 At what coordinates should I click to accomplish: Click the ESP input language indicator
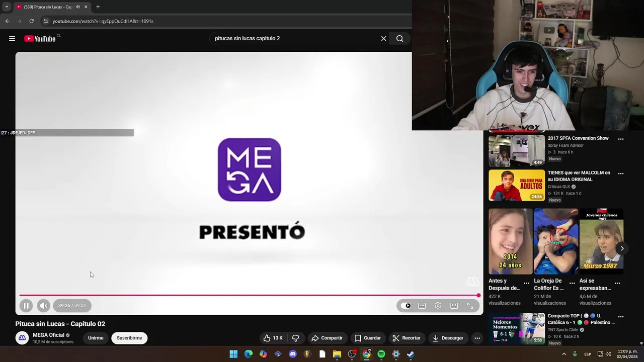(x=588, y=354)
